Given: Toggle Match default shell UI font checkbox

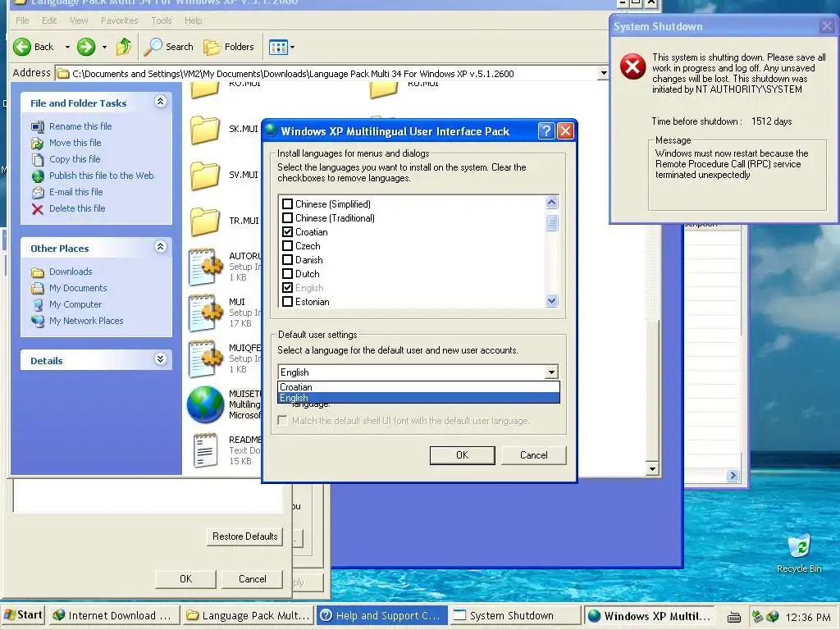Looking at the screenshot, I should pos(282,421).
